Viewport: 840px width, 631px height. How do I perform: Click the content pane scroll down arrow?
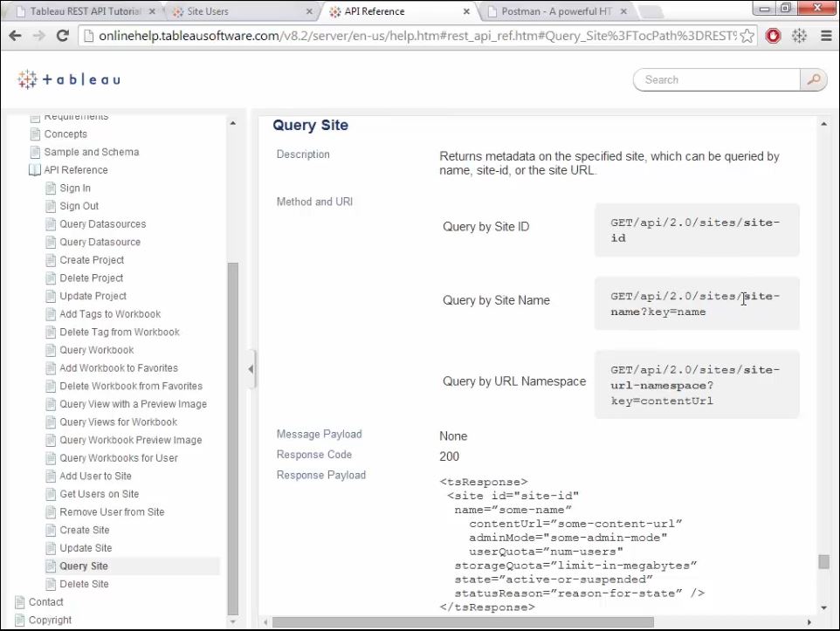(824, 608)
